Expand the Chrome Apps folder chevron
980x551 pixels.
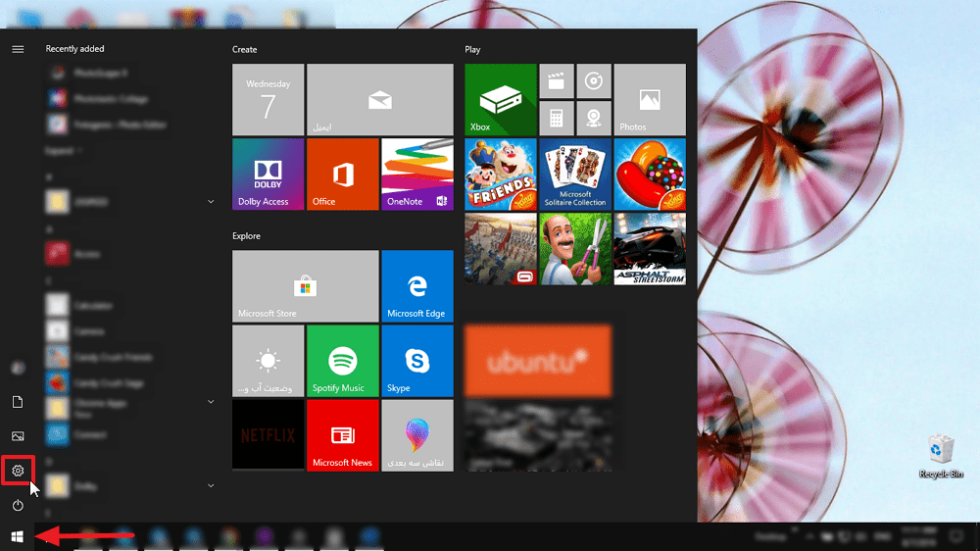[x=211, y=402]
